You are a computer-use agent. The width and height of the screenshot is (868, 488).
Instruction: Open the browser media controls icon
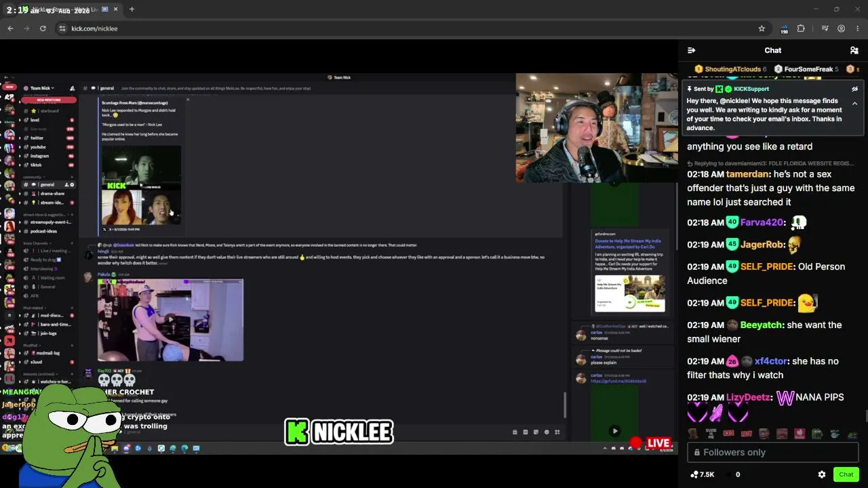(825, 28)
